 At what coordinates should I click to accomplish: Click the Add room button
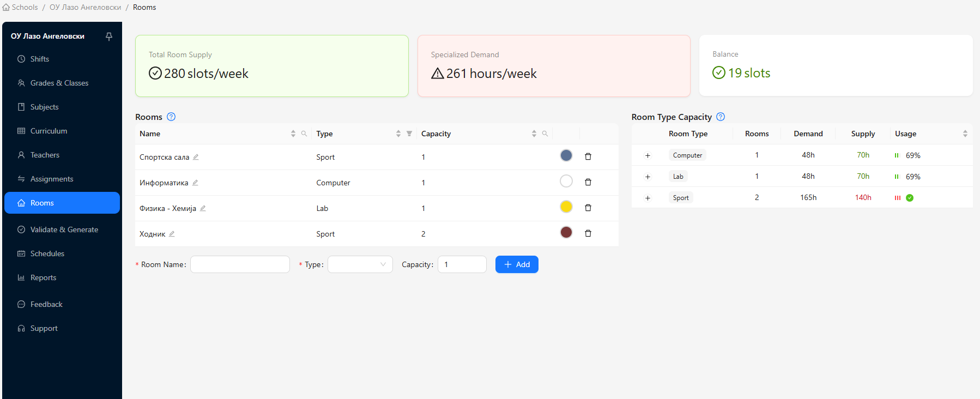point(517,264)
